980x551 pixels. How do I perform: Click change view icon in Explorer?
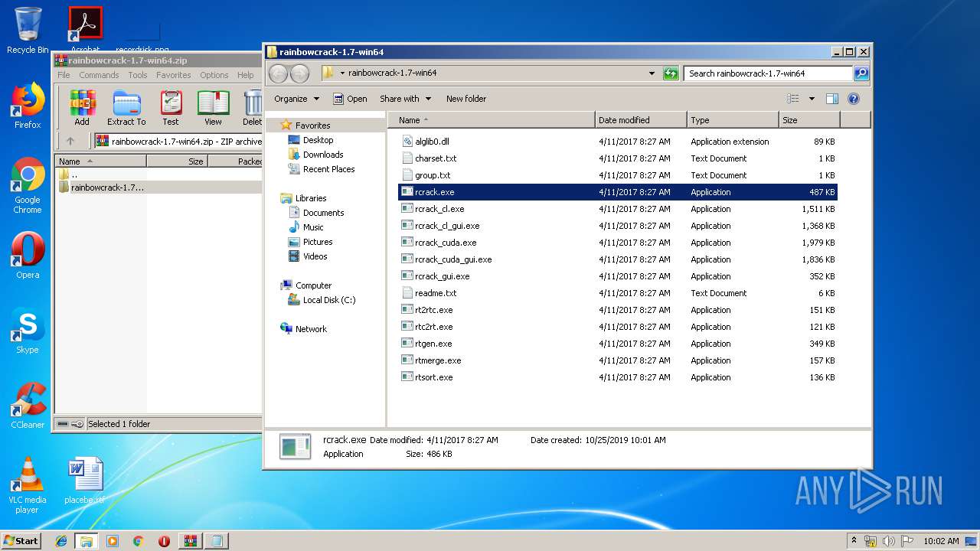pos(793,99)
